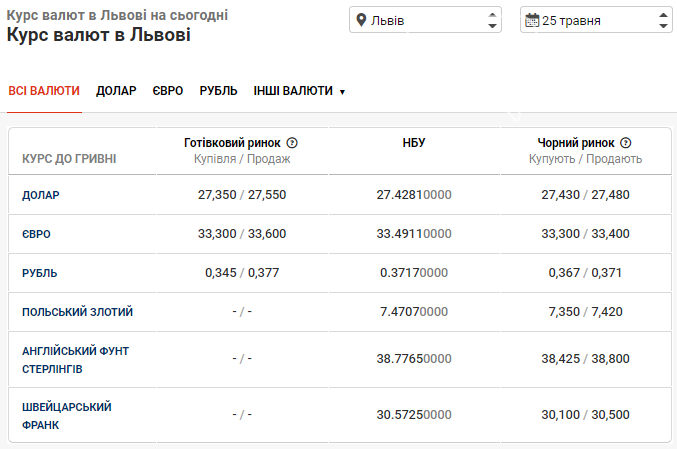The image size is (677, 449).
Task: Open the ІНШІ ВАЛЮТИ tab
Action: pos(293,91)
